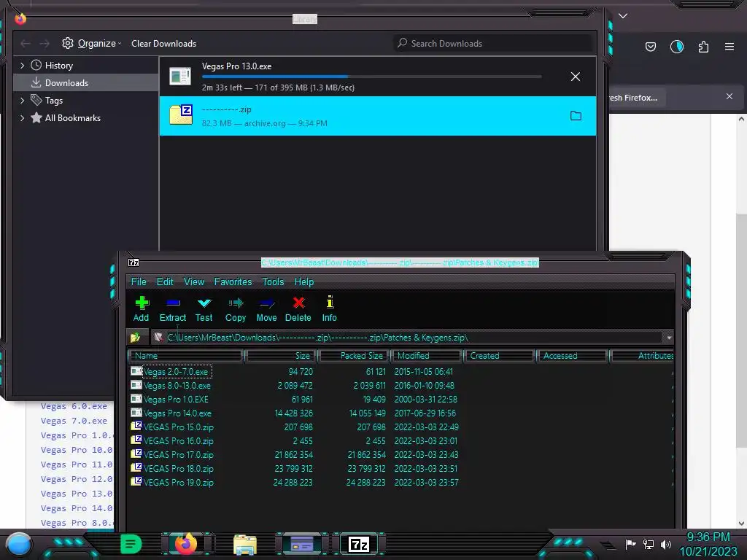Viewport: 747px width, 560px height.
Task: Open the Organize gear menu in Library
Action: [x=91, y=43]
